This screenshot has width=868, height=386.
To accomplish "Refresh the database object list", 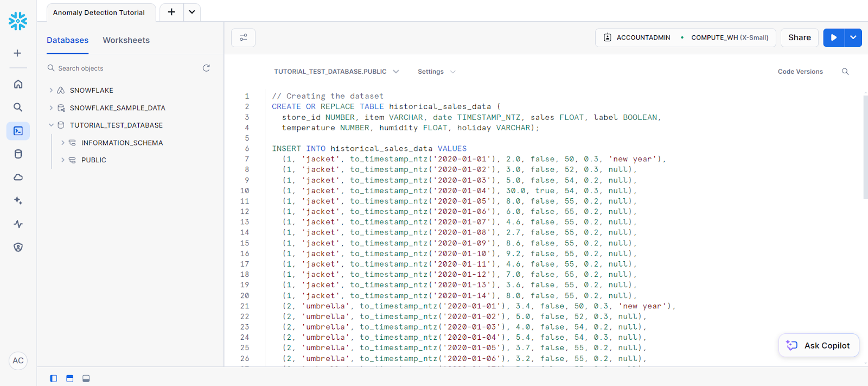I will (x=206, y=68).
